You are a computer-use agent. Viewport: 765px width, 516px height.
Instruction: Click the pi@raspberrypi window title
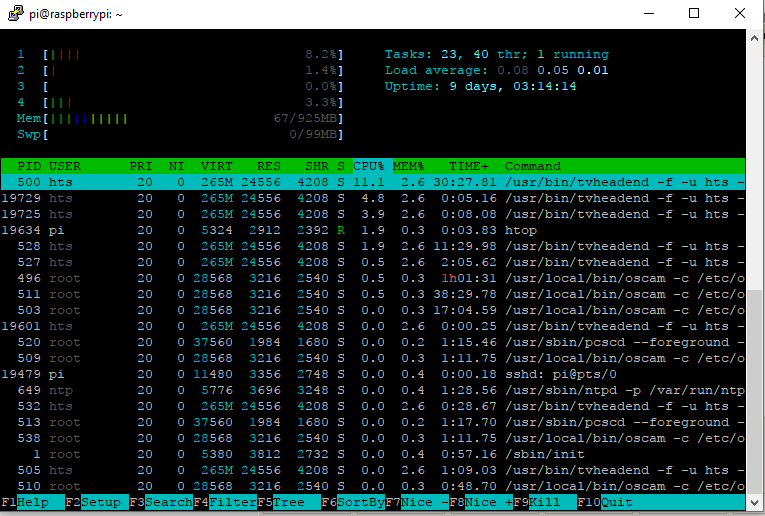tap(76, 14)
